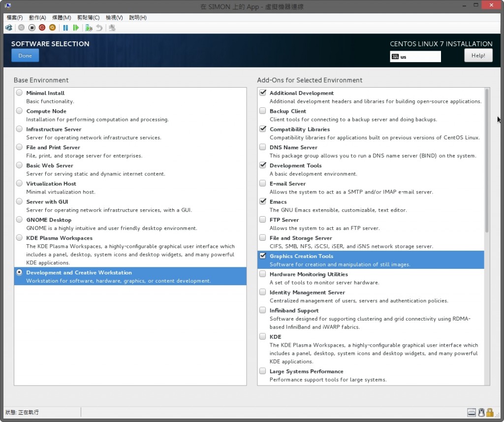
Task: Uncheck Development Tools add-on
Action: [263, 165]
